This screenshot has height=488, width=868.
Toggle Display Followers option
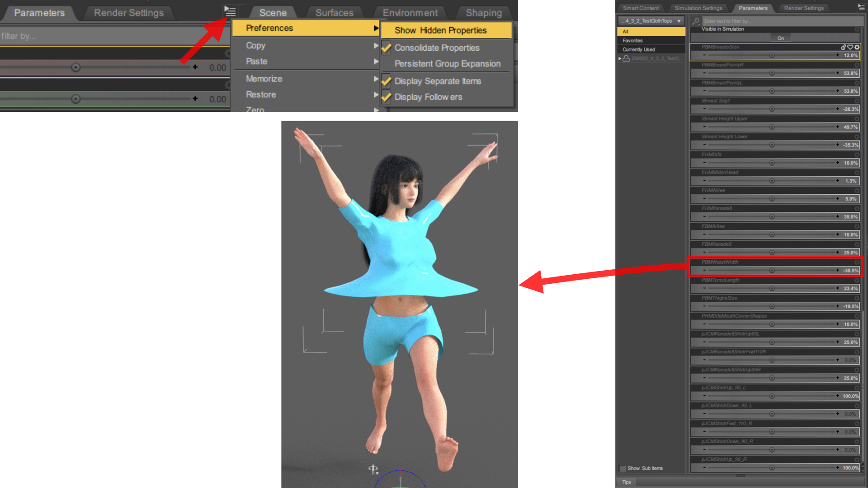click(428, 97)
